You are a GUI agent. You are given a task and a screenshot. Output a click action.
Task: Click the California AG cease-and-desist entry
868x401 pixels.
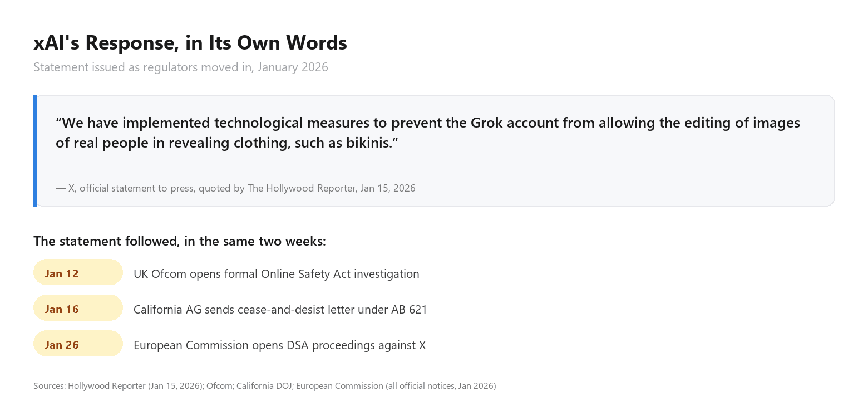coord(280,310)
